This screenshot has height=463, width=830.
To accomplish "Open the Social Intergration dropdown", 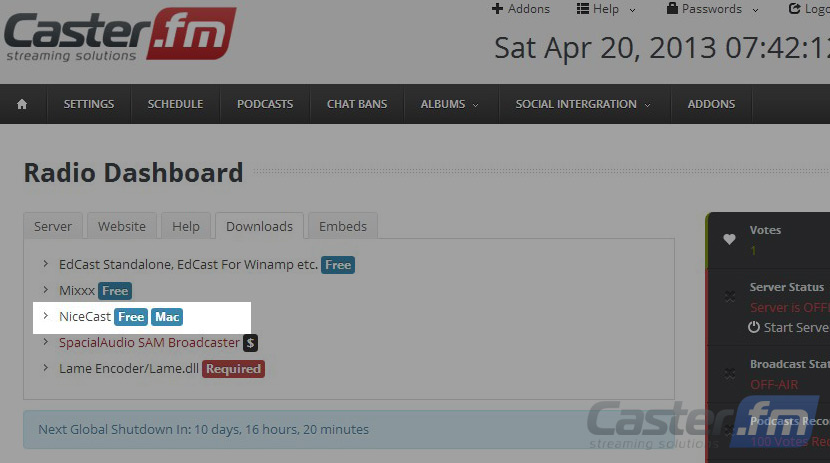I will point(583,104).
